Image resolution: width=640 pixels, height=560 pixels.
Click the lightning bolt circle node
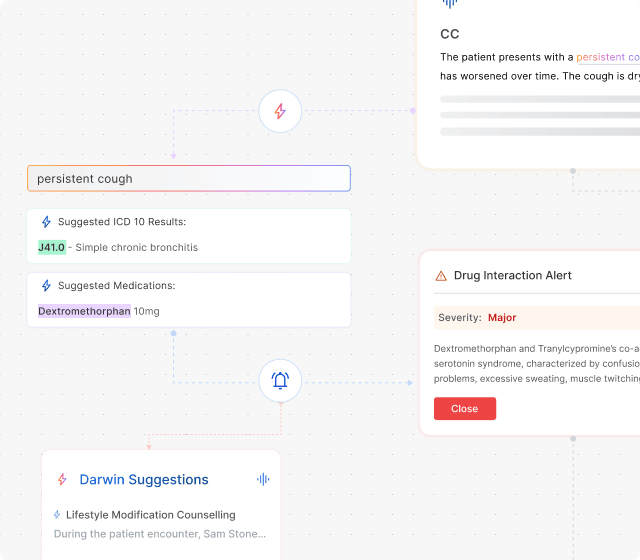(x=280, y=111)
